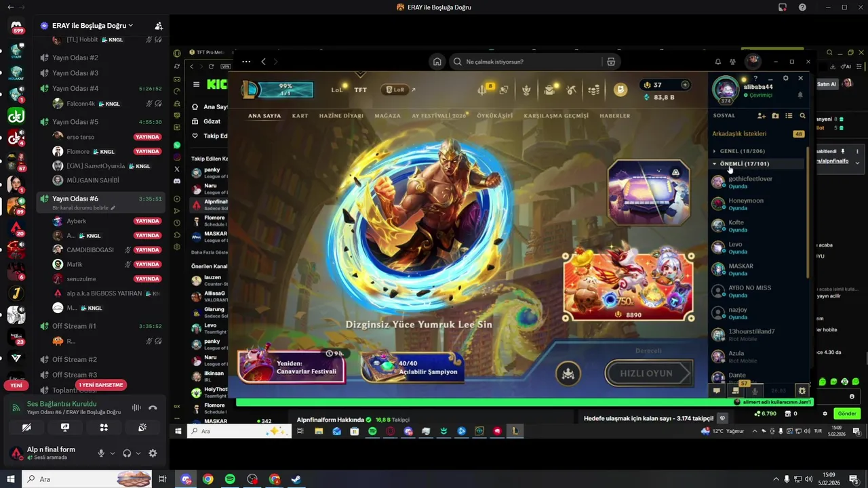Select friend Honeymoon in League list
868x488 pixels.
[x=757, y=203]
